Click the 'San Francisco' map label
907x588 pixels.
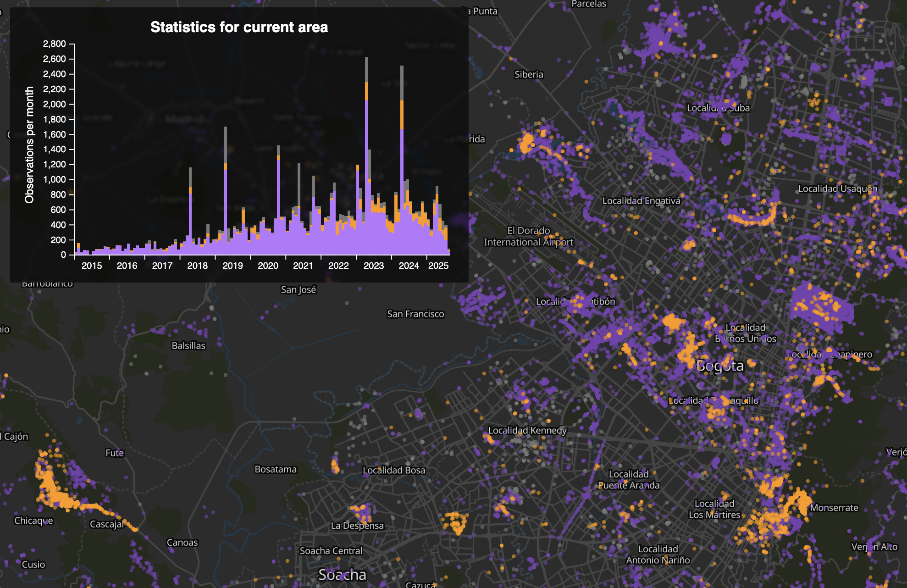click(415, 314)
